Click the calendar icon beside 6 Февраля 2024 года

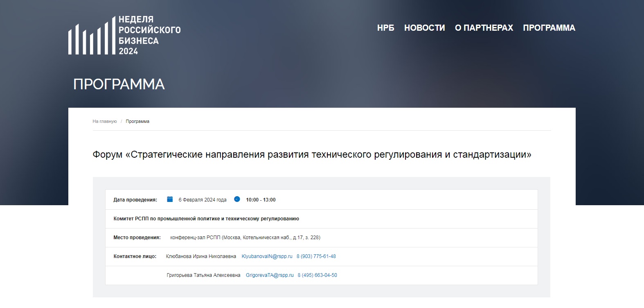pyautogui.click(x=170, y=199)
